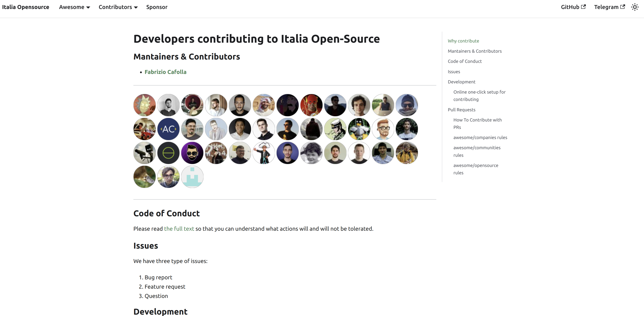Image resolution: width=644 pixels, height=316 pixels.
Task: Open the Rick cartoon avatar contributor
Action: click(x=144, y=105)
